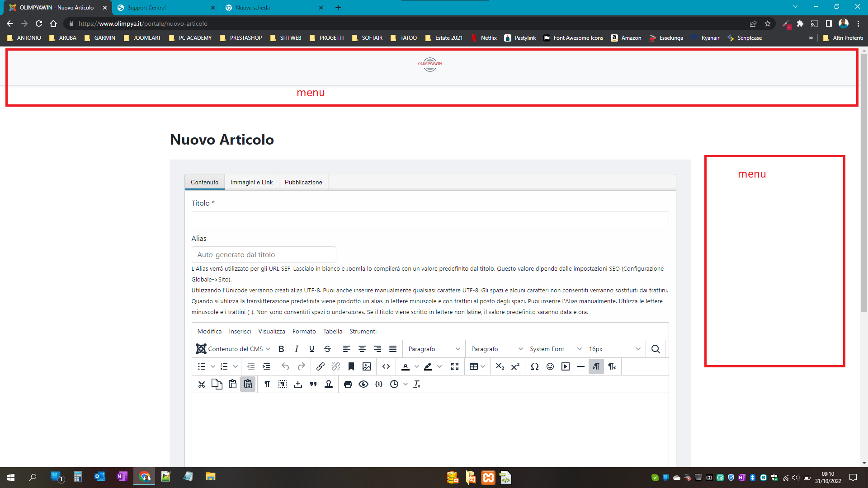Image resolution: width=868 pixels, height=488 pixels.
Task: Switch to Immagini e Link tab
Action: [251, 182]
